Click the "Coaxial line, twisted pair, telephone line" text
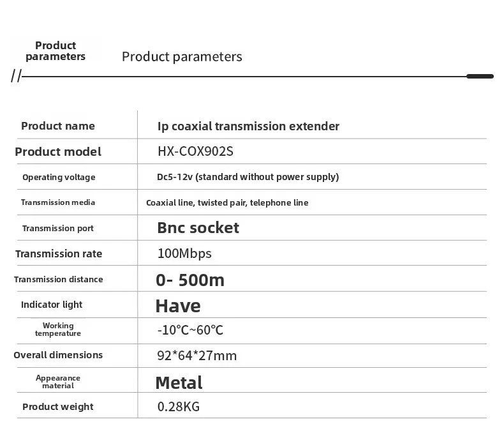This screenshot has width=504, height=447. point(227,203)
